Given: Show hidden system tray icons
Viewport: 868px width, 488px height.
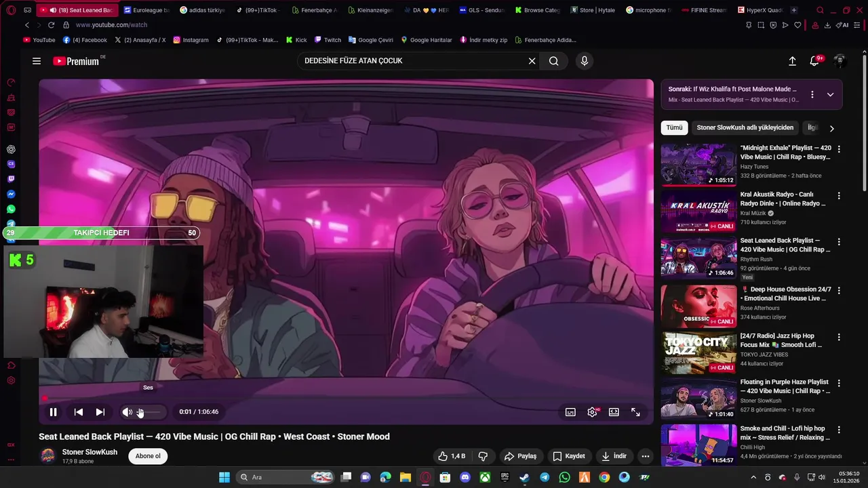Looking at the screenshot, I should pyautogui.click(x=753, y=477).
